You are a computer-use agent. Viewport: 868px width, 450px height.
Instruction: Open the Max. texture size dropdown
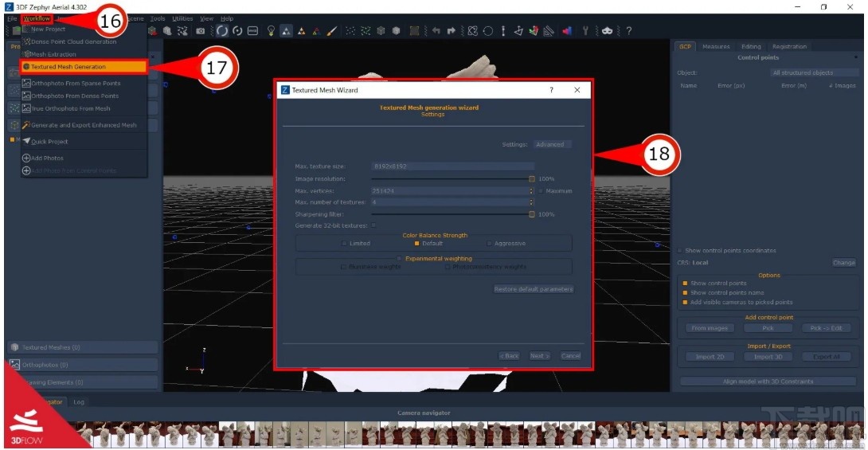point(453,166)
